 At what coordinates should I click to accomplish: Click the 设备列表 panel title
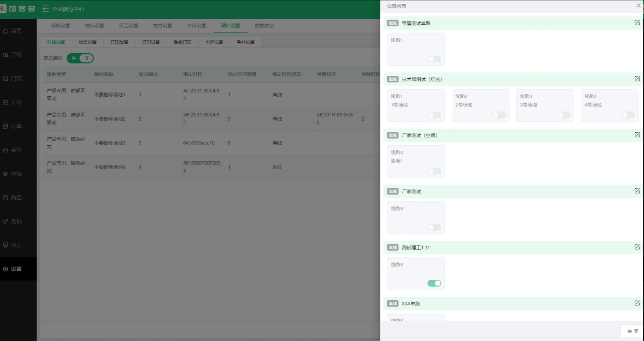tap(396, 6)
